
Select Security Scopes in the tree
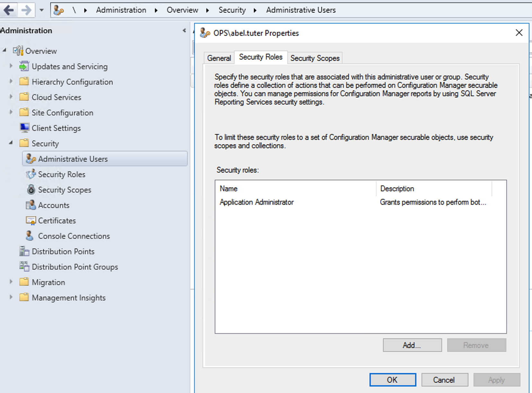tap(65, 190)
